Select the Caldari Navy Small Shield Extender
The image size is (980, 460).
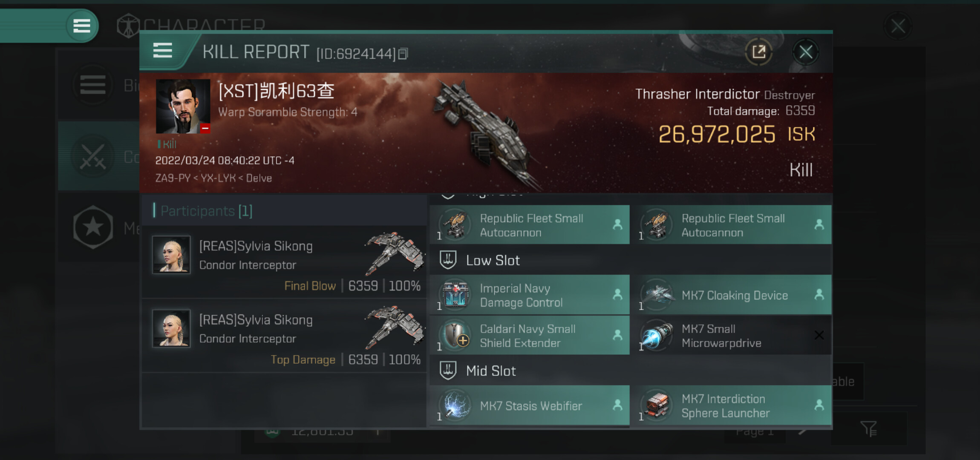pos(530,336)
